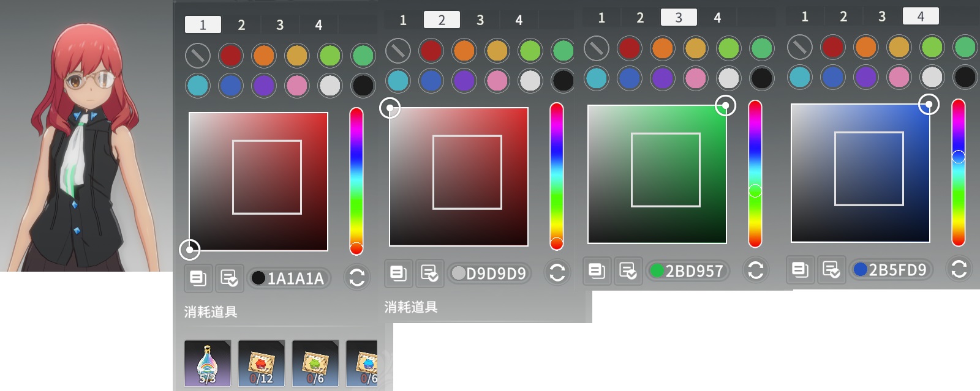The width and height of the screenshot is (980, 391).
Task: Pick the black swatch in the 1A1A1A panel
Action: (x=363, y=86)
